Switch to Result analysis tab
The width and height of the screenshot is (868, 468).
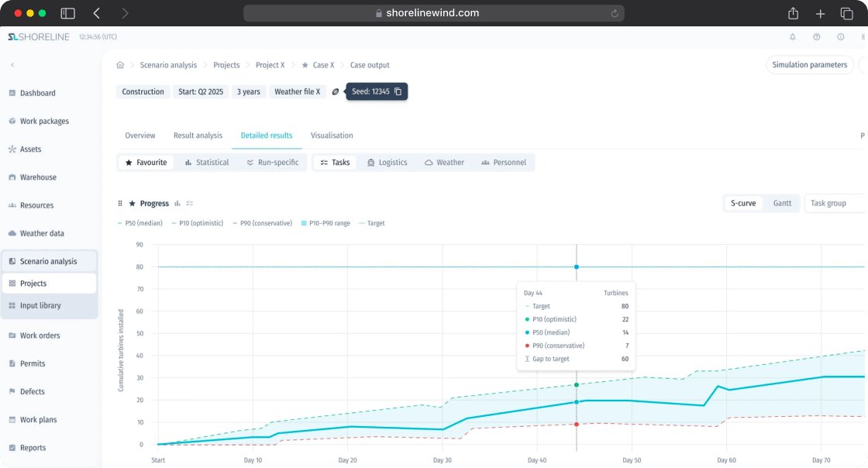coord(198,136)
